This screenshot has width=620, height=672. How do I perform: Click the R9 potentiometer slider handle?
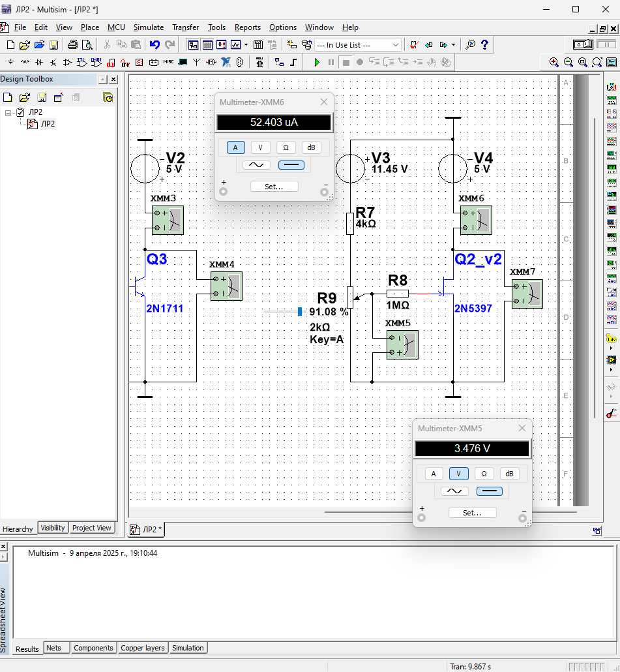(300, 312)
